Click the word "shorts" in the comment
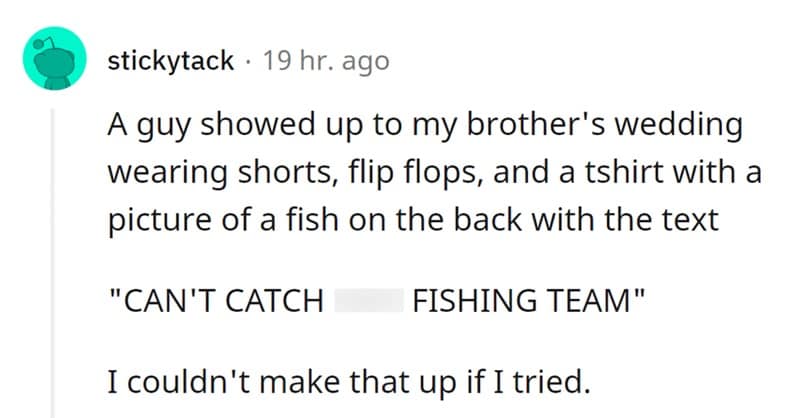The height and width of the screenshot is (418, 800). pos(270,173)
